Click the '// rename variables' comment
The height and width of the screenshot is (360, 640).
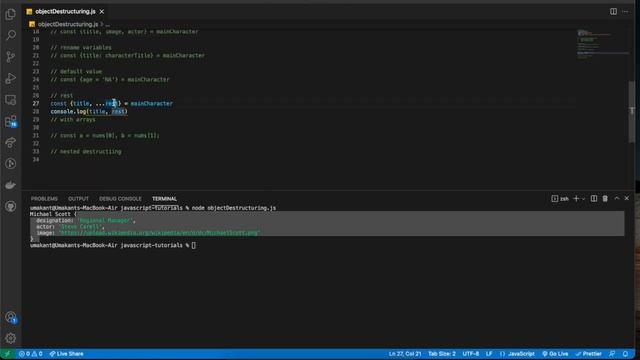81,47
